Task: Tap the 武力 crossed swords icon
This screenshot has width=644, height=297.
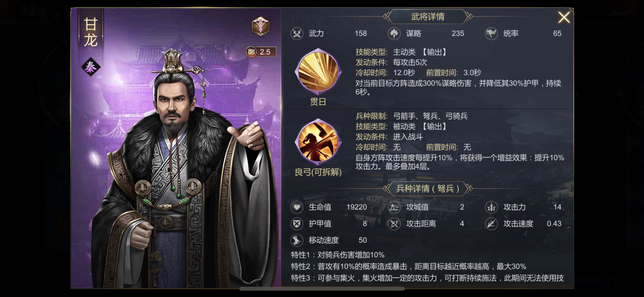Action: 297,34
